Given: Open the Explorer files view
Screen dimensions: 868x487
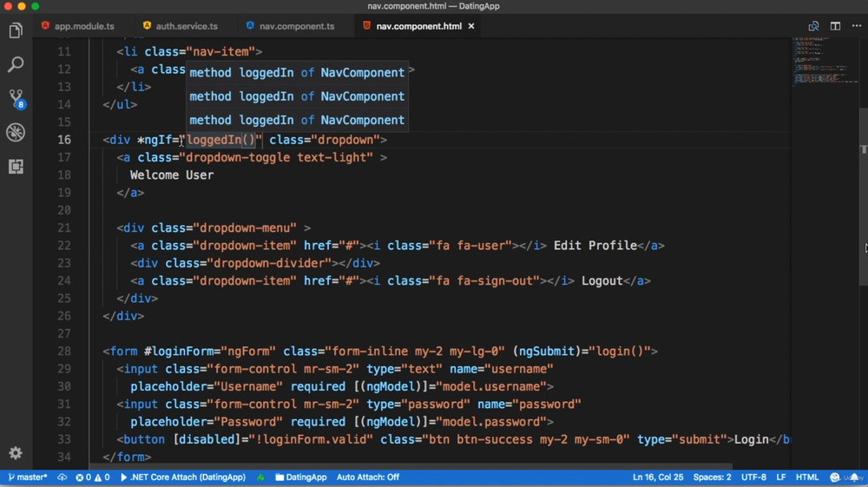Looking at the screenshot, I should 16,31.
